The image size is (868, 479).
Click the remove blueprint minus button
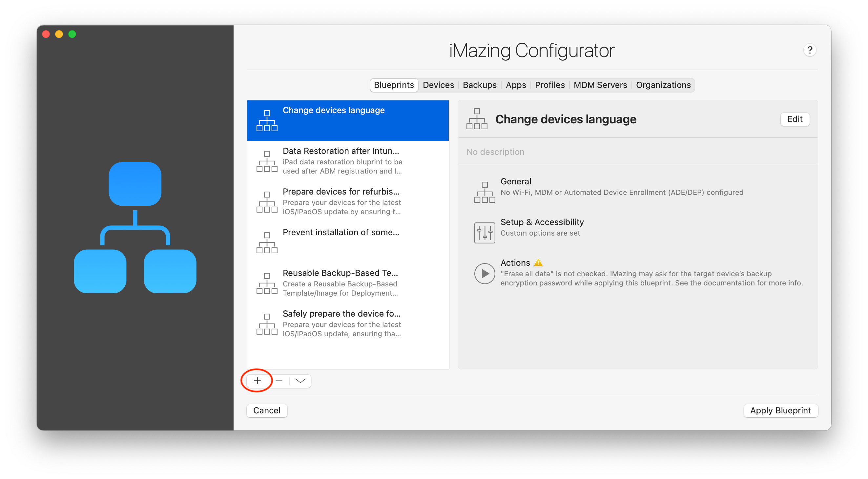click(x=279, y=381)
